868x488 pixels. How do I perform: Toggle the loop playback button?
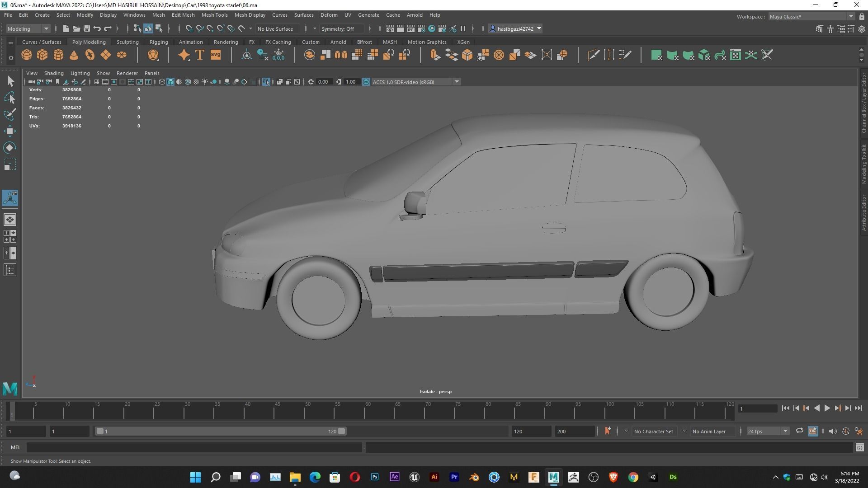pos(799,431)
